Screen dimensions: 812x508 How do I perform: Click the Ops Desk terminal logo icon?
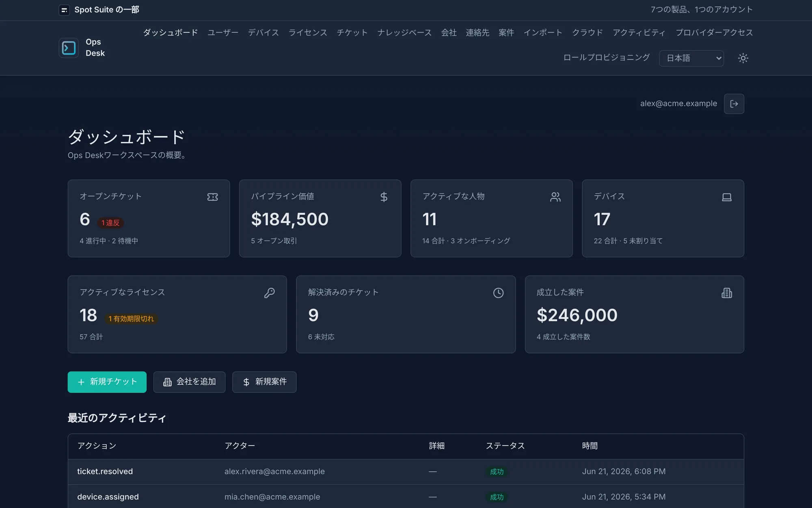69,48
